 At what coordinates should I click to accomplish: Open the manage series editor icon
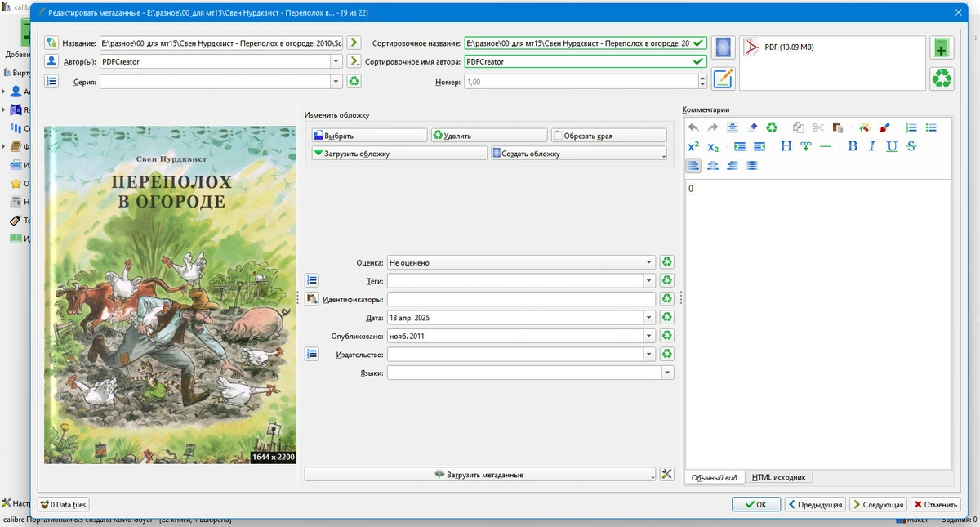point(51,81)
